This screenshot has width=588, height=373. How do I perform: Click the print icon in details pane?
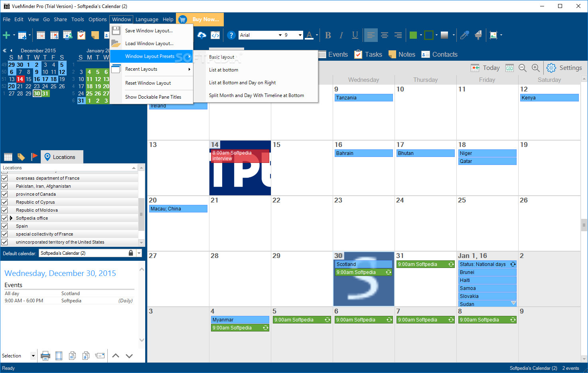click(45, 355)
